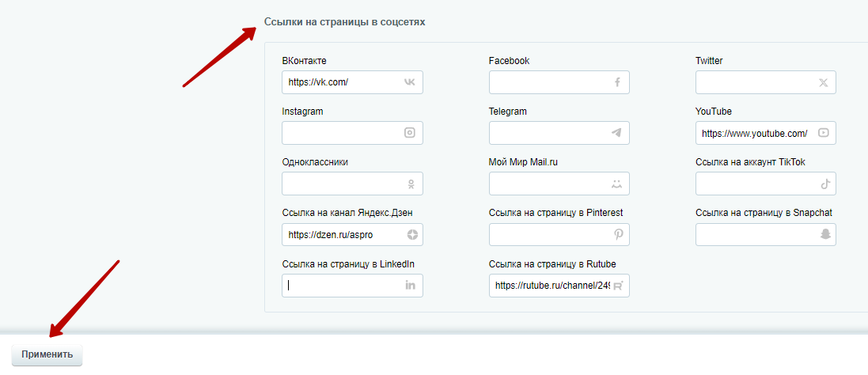Click the Ссылка на страницу в Snapchat label
This screenshot has height=375, width=868.
[x=764, y=213]
